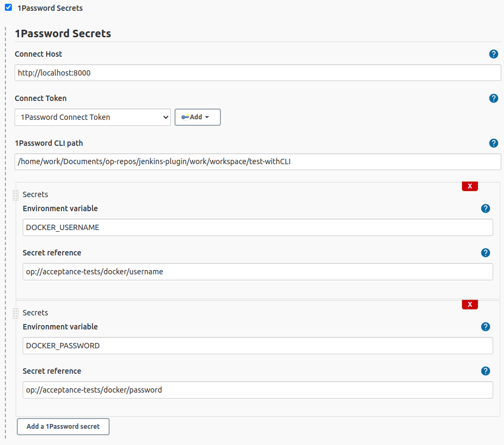Select the Connect Host URL field
This screenshot has height=445, width=504.
(x=257, y=72)
